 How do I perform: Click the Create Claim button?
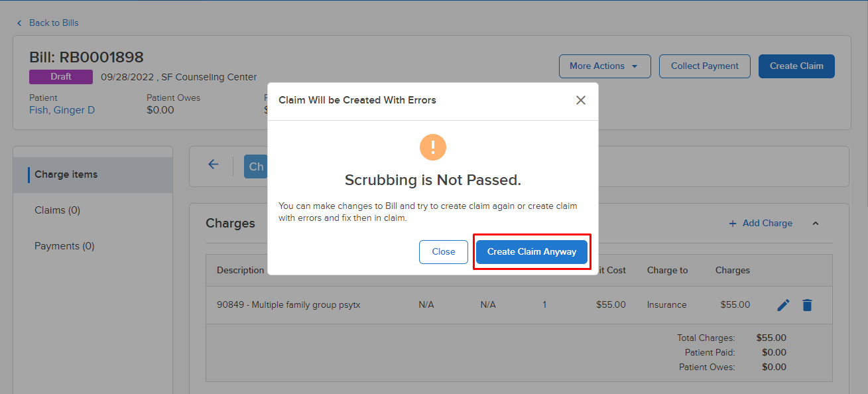pos(796,66)
